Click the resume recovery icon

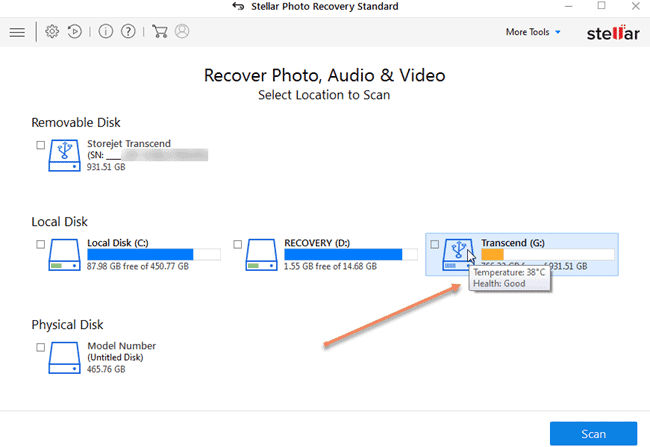[x=75, y=32]
